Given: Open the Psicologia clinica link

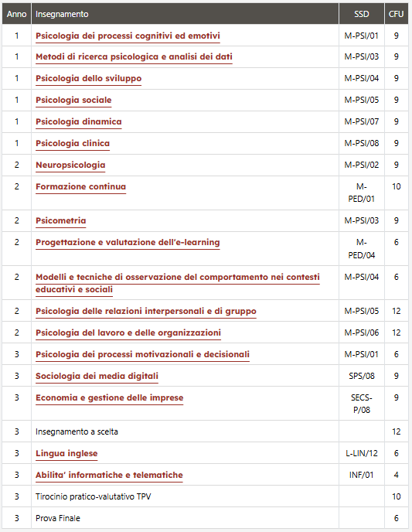Looking at the screenshot, I should pyautogui.click(x=73, y=143).
